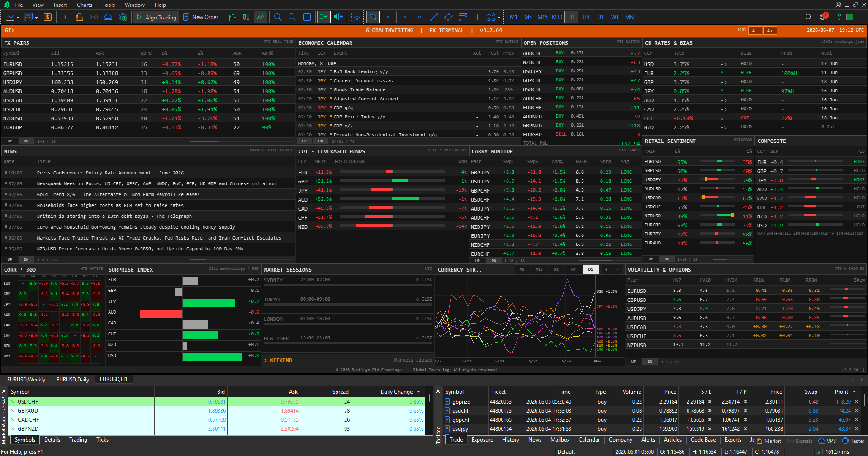The image size is (868, 456).
Task: Remove the gbpnzd stop loss X
Action: 710,402
